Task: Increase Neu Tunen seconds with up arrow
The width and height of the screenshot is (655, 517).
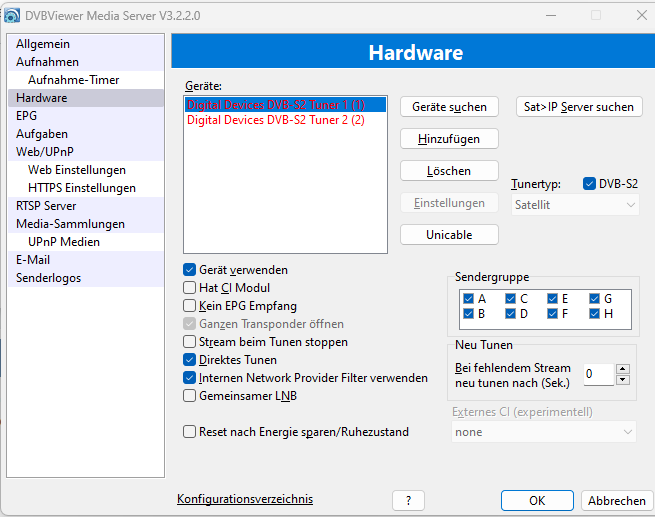Action: click(x=623, y=369)
